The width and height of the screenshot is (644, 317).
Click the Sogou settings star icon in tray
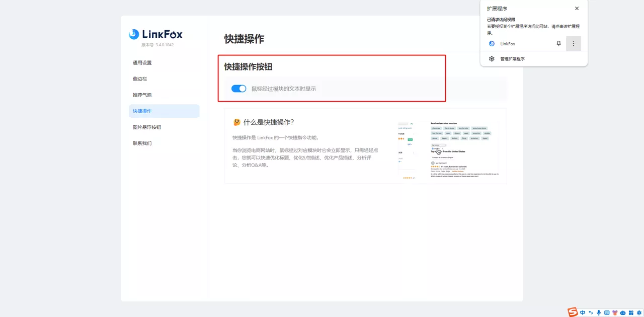(x=638, y=312)
